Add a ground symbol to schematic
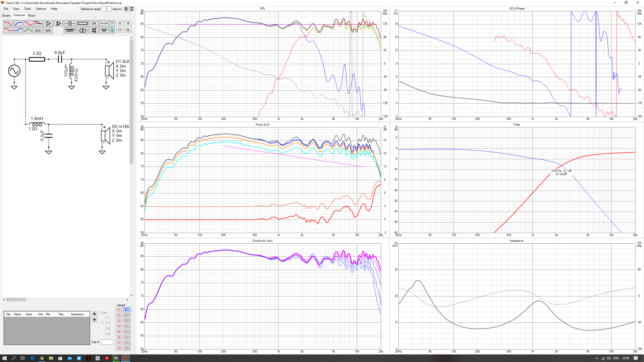The height and width of the screenshot is (362, 644). [104, 31]
